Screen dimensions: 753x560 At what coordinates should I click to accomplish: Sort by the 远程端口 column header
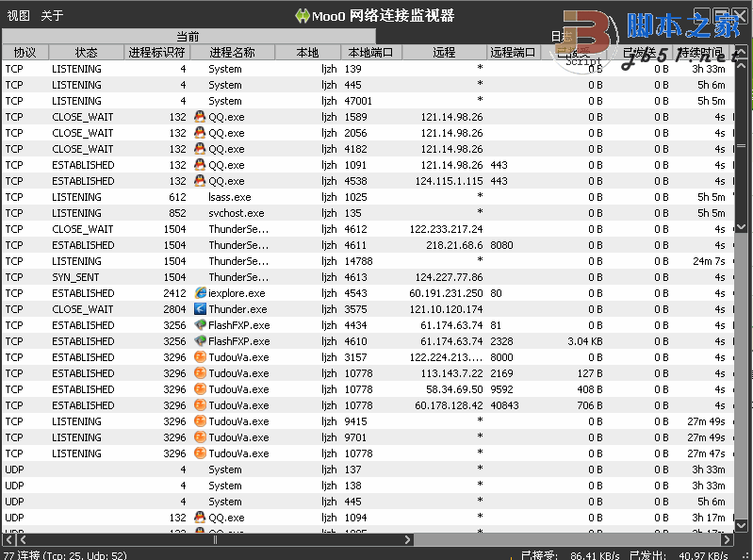coord(514,53)
